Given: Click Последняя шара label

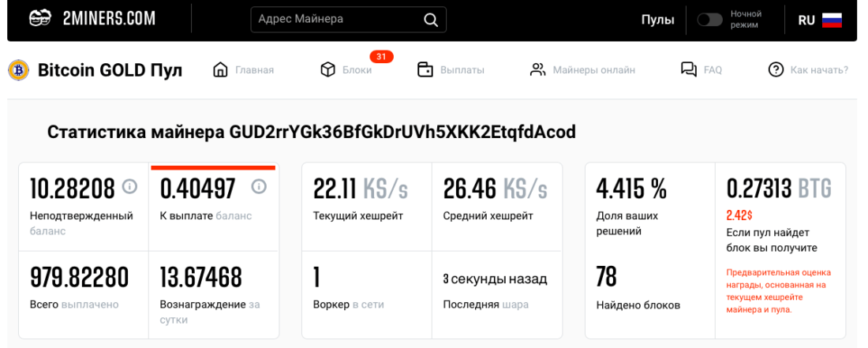Looking at the screenshot, I should pos(485,305).
